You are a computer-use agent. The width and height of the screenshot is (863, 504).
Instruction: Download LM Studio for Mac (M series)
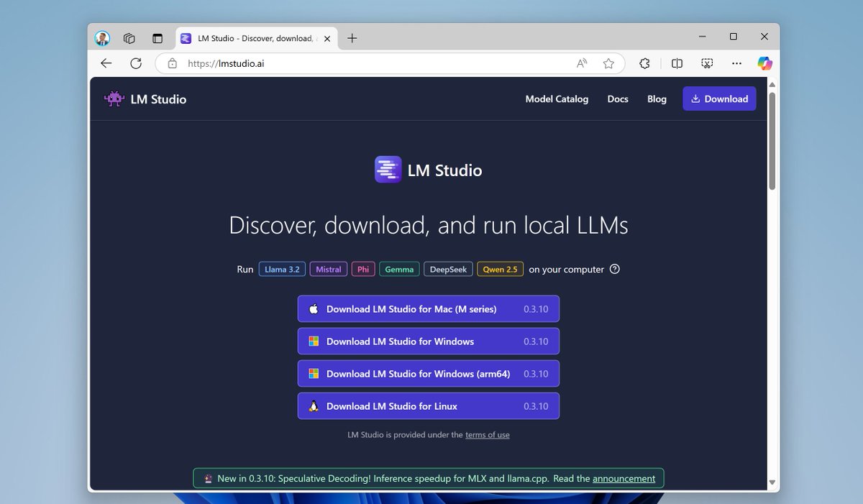click(x=429, y=309)
